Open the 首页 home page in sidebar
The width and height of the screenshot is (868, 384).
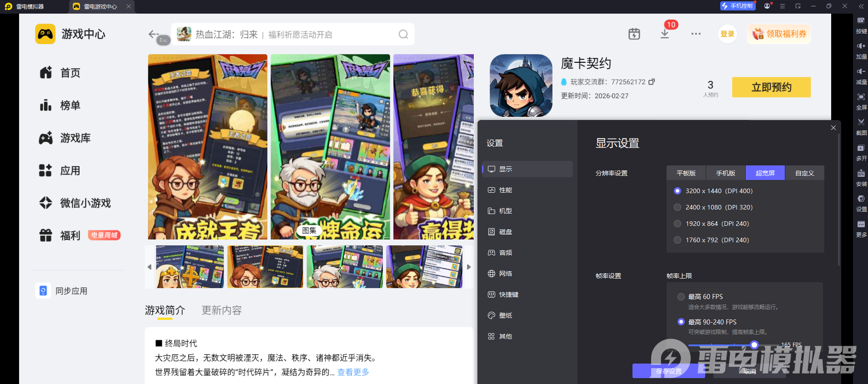pos(60,73)
